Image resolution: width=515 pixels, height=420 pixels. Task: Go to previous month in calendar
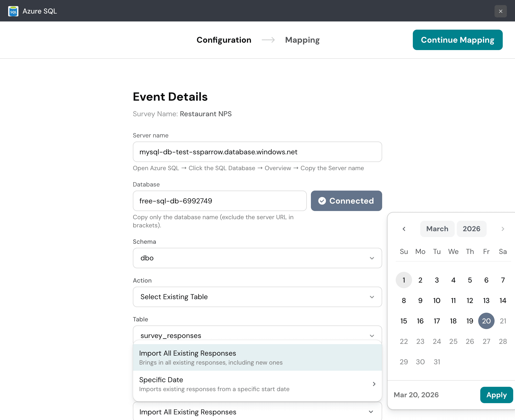[404, 229]
